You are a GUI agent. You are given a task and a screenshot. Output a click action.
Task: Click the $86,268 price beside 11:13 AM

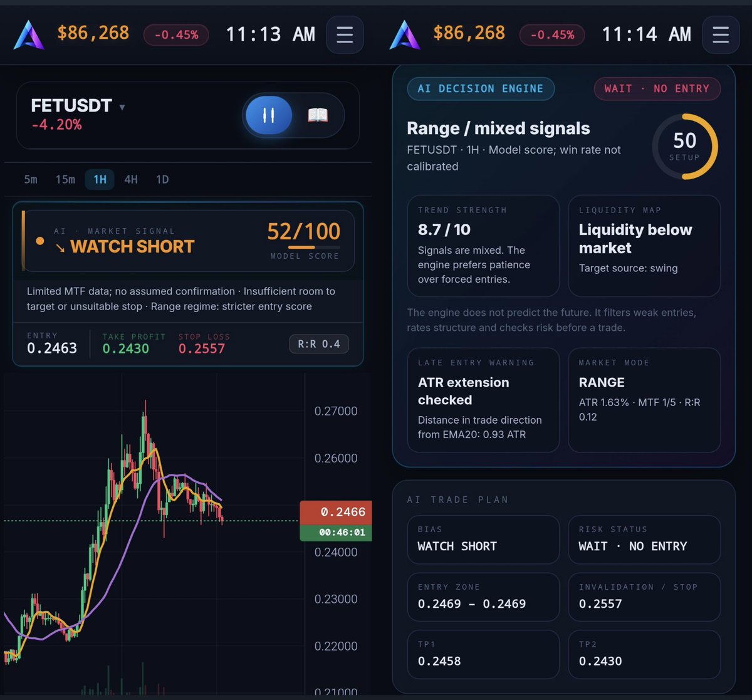[93, 33]
